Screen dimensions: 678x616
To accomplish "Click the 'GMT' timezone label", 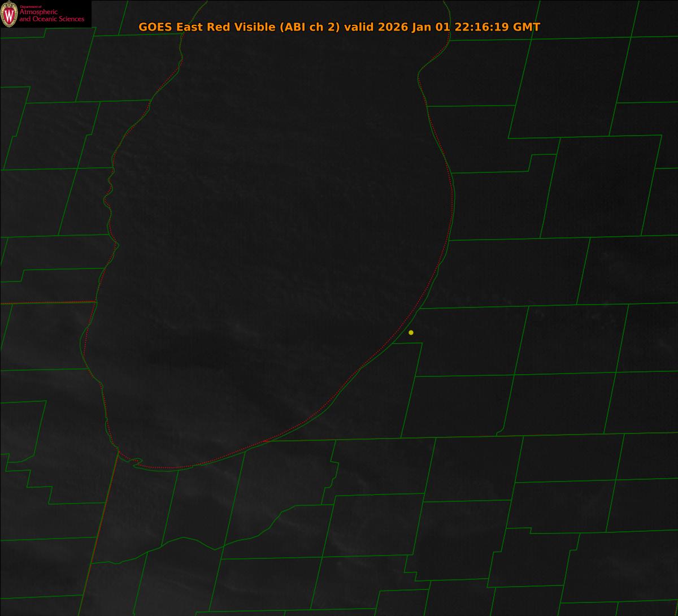I will click(526, 27).
